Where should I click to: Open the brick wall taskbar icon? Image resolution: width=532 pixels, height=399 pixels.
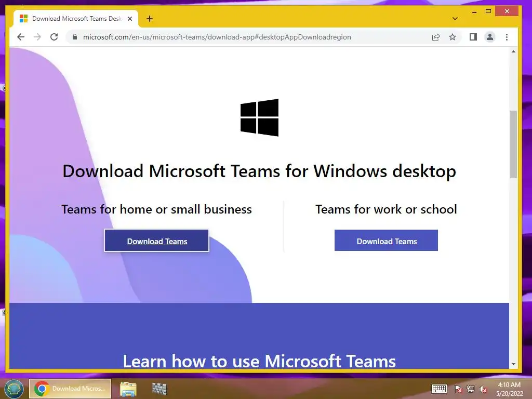point(159,389)
